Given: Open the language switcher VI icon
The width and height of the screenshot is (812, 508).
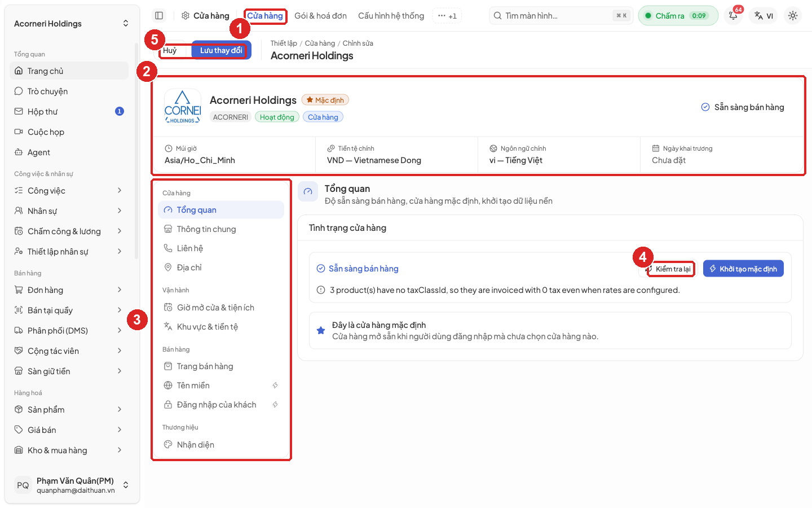Looking at the screenshot, I should 764,16.
